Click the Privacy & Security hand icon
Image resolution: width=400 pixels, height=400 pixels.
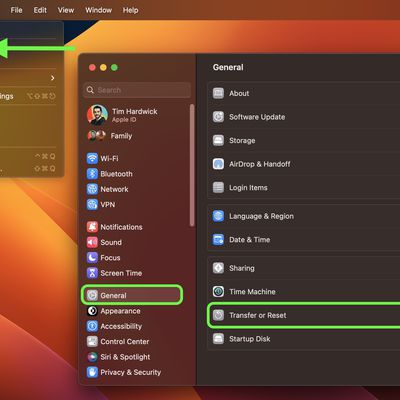tap(92, 372)
